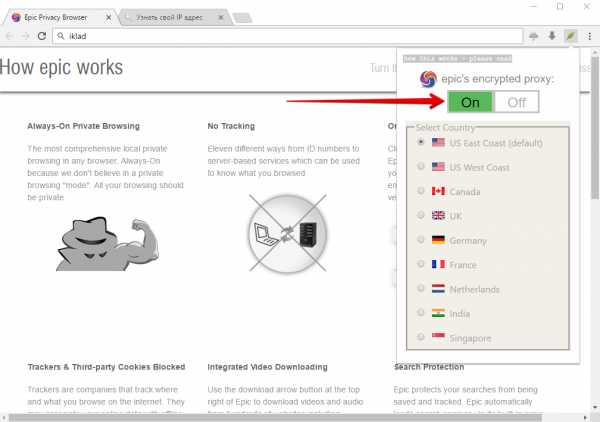600x422 pixels.
Task: Select US West Coast radio button
Action: pos(421,166)
